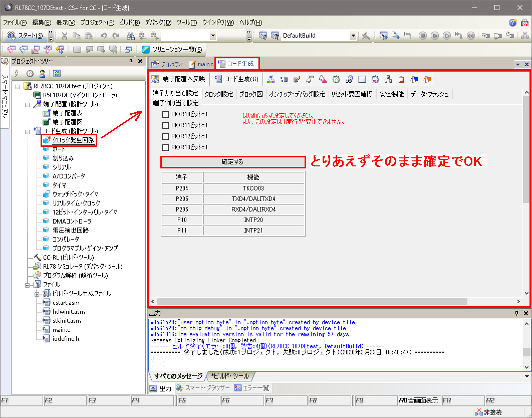Click the Undo arrow icon

(x=104, y=35)
